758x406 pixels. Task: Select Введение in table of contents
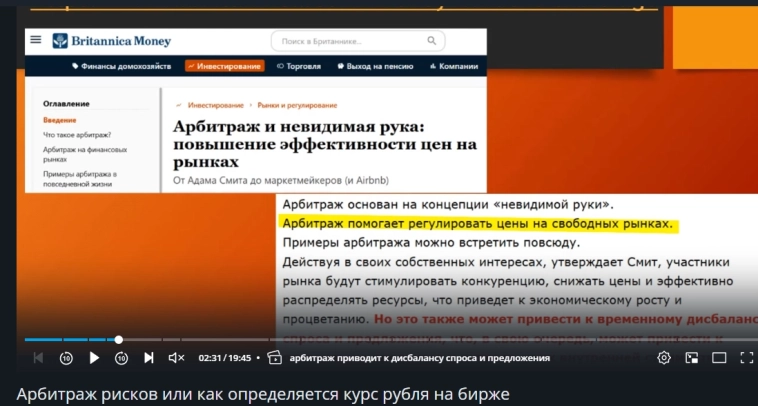point(59,120)
